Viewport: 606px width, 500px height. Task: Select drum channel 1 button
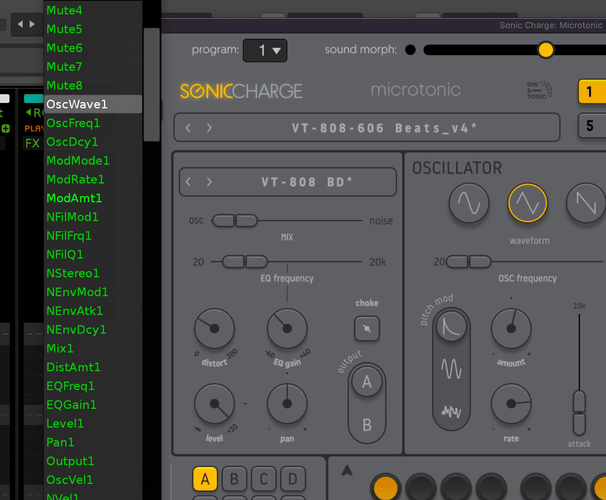pyautogui.click(x=590, y=92)
